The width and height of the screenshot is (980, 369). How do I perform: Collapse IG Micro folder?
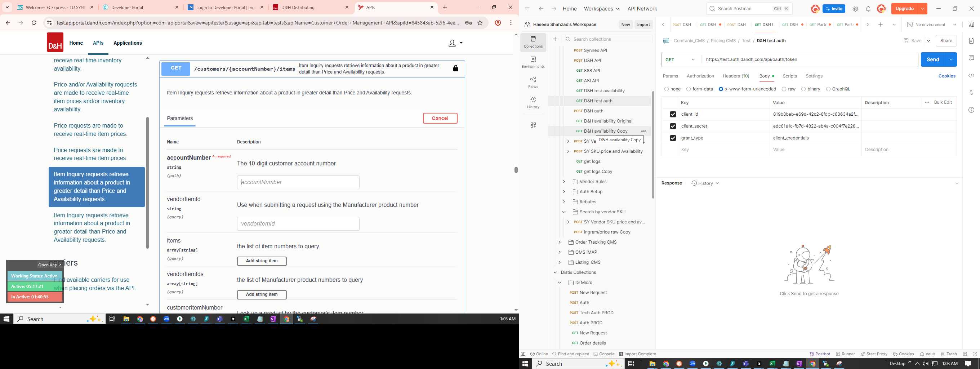point(560,283)
